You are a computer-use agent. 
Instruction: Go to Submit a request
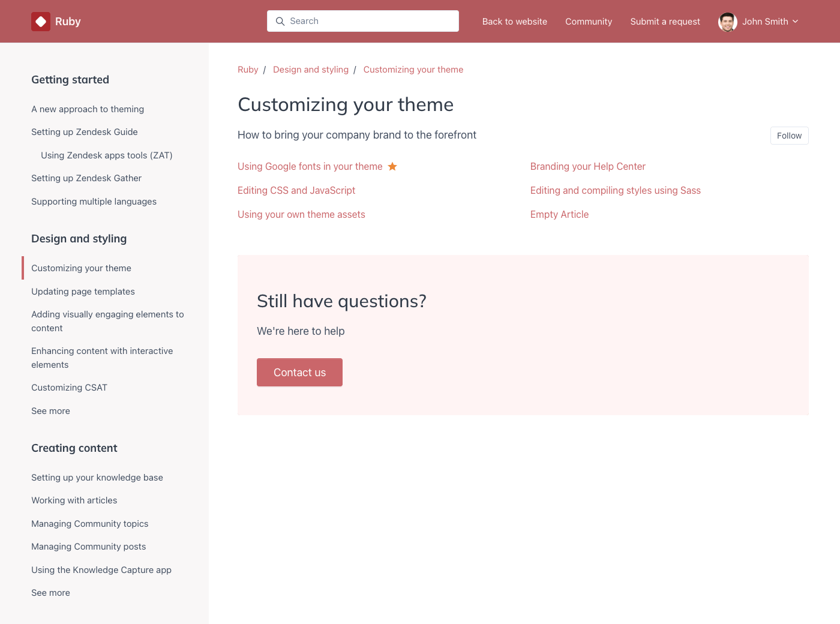coord(665,22)
